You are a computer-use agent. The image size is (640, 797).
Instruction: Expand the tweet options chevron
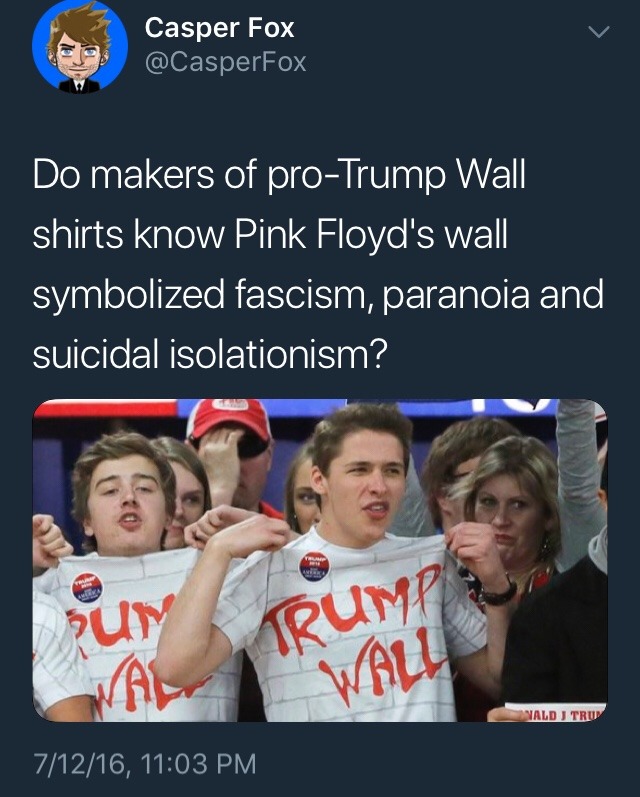(x=598, y=32)
